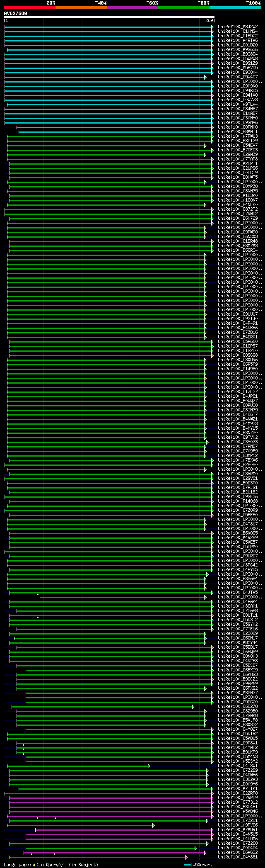Select the UniRef100_B9S1Z9 entry
The image size is (265, 868).
(x=238, y=63)
